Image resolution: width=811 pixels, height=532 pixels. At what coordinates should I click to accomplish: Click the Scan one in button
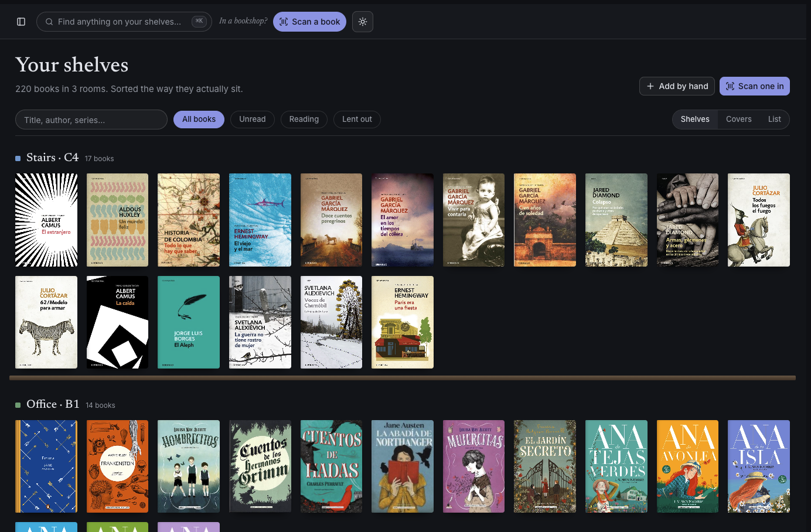[755, 86]
